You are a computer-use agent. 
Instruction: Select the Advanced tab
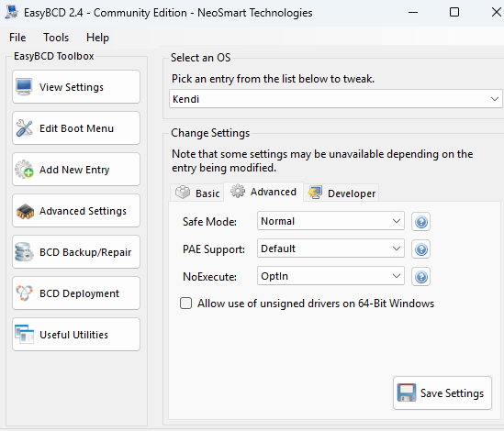tap(263, 192)
